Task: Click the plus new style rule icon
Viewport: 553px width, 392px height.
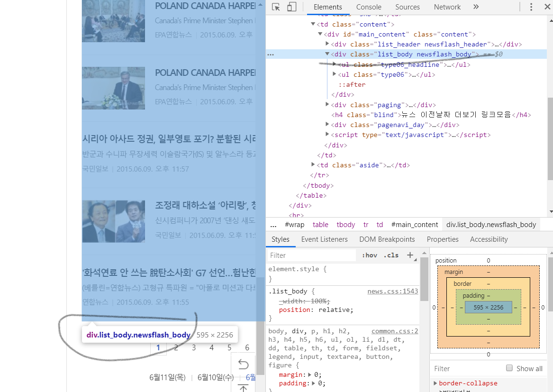Action: pos(410,255)
